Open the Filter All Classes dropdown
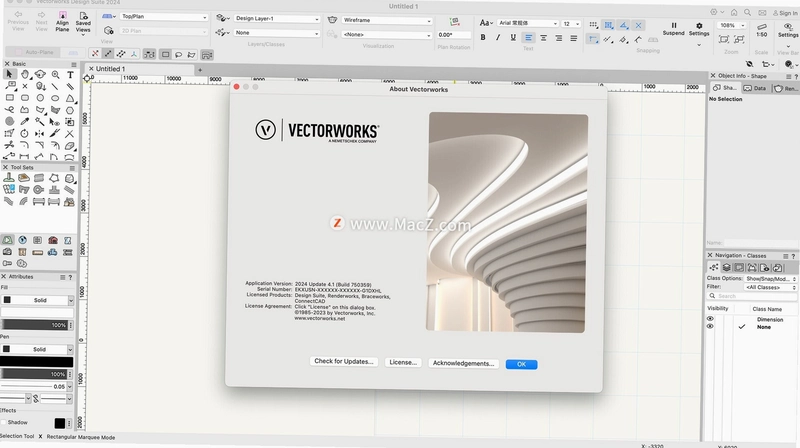Viewport: 800px width, 448px height. (770, 287)
